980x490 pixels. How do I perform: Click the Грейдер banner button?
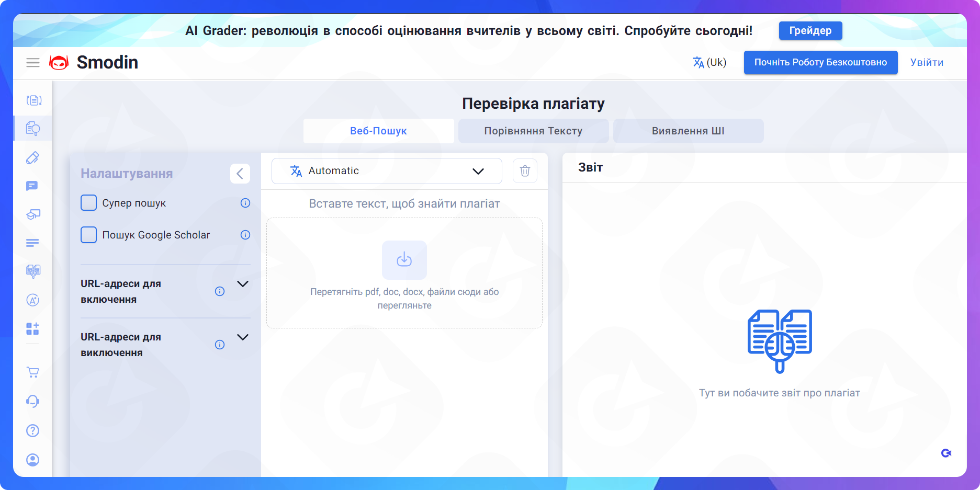click(810, 30)
